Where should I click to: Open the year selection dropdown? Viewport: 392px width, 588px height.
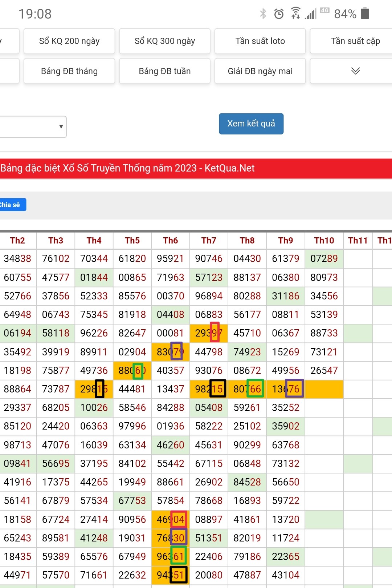click(x=33, y=126)
